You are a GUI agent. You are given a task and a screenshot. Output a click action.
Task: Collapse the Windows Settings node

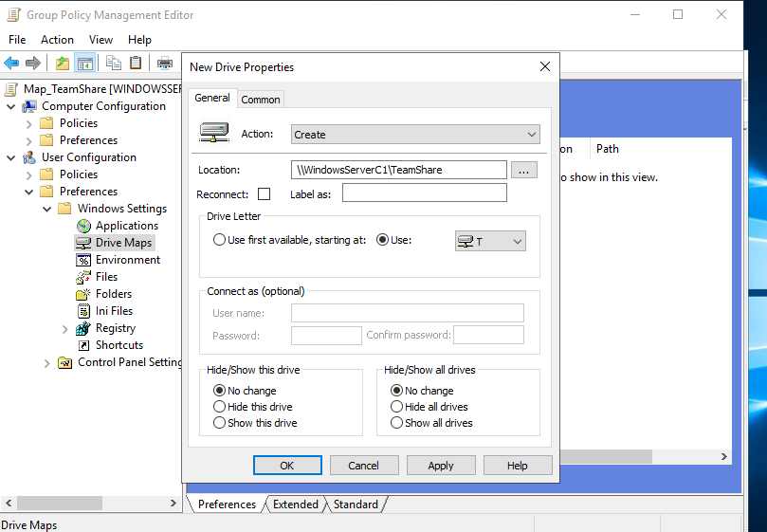coord(47,209)
